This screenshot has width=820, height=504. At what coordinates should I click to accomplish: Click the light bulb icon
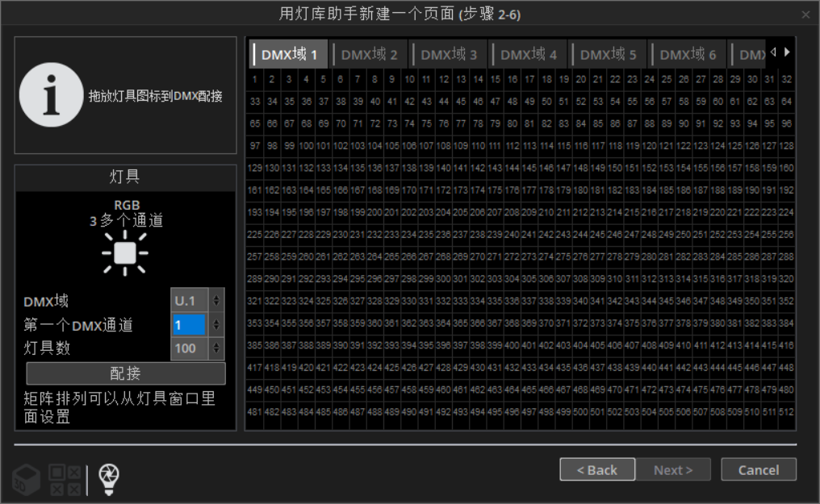click(x=108, y=479)
